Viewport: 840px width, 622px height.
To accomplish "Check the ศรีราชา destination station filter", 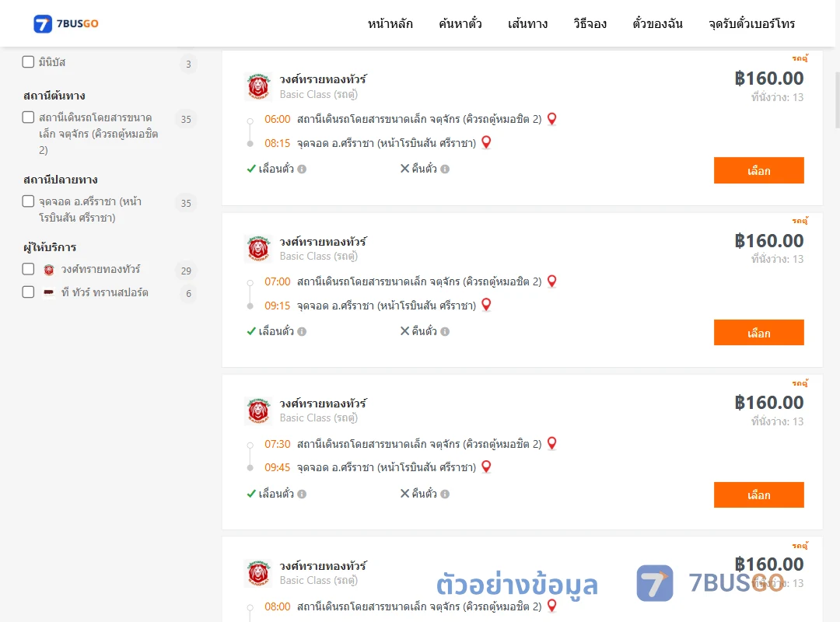I will (29, 201).
